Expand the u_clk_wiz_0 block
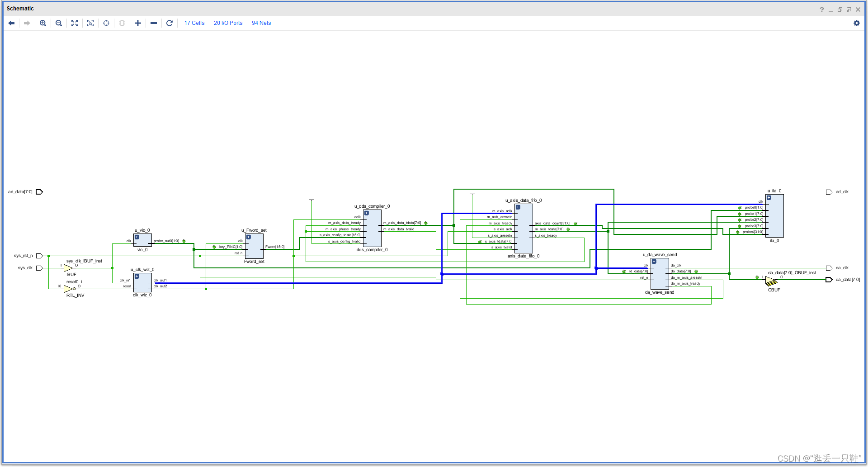 137,276
